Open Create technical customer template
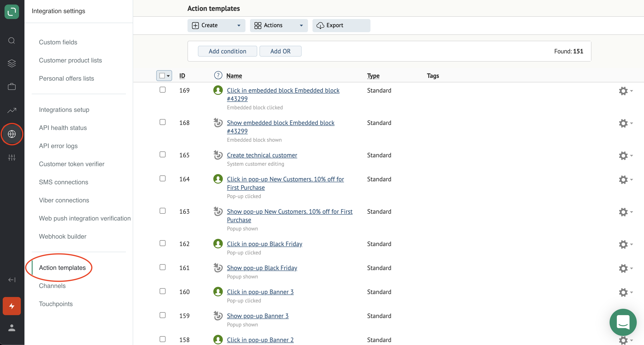The height and width of the screenshot is (345, 644). [x=262, y=155]
